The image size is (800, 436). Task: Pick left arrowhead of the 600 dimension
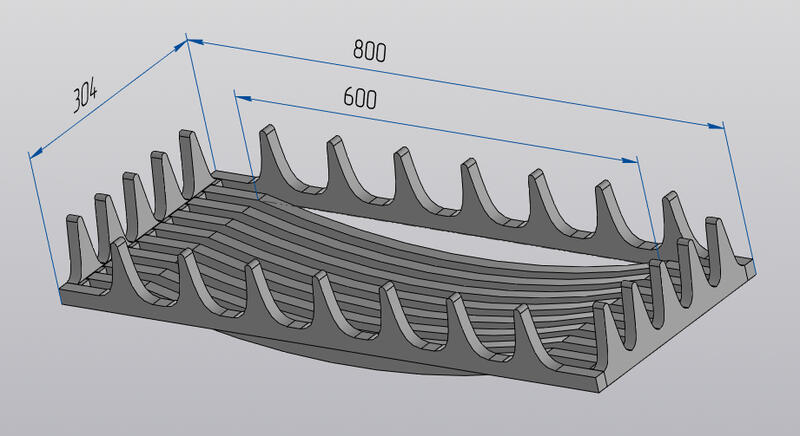point(241,96)
